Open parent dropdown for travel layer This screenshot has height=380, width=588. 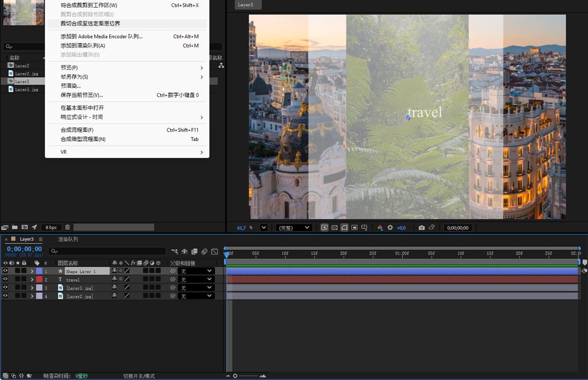click(x=196, y=280)
